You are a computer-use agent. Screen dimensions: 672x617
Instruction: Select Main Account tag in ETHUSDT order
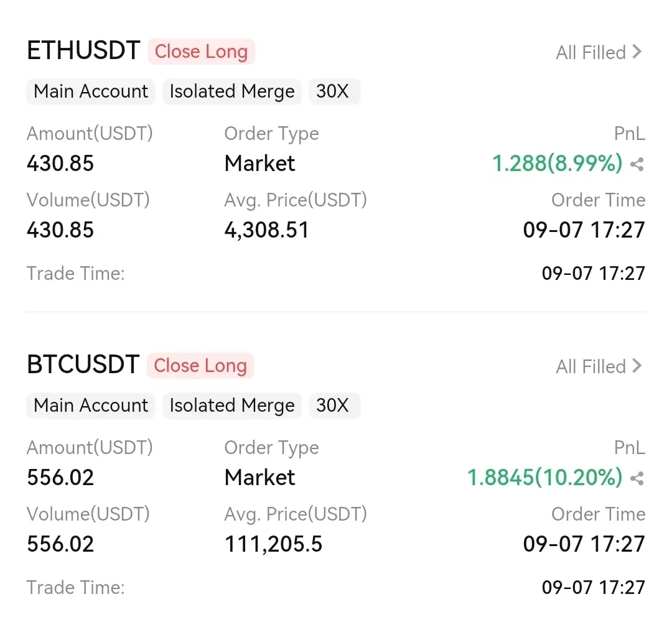pyautogui.click(x=91, y=91)
